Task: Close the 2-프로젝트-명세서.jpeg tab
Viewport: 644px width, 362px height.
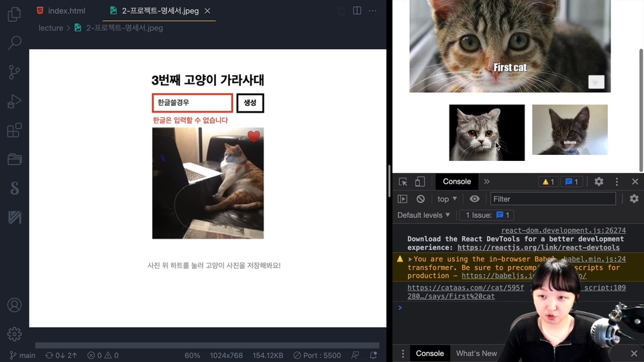Action: pos(207,11)
